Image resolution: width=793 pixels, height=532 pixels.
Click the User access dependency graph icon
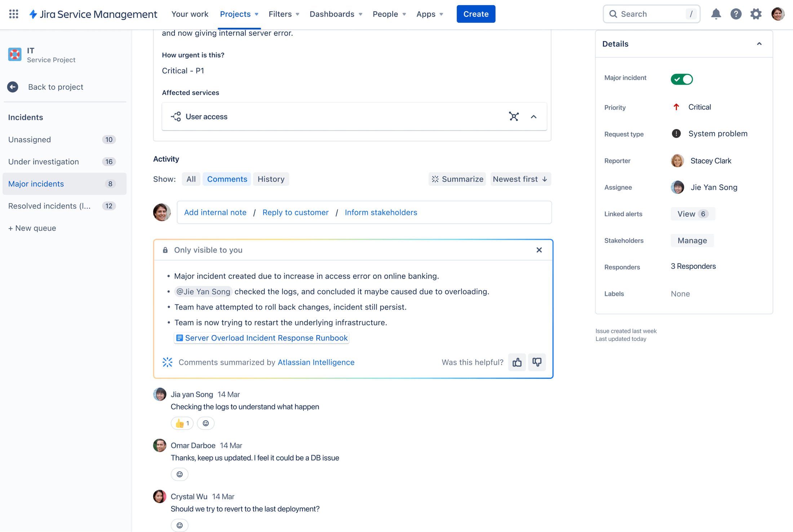pyautogui.click(x=514, y=116)
